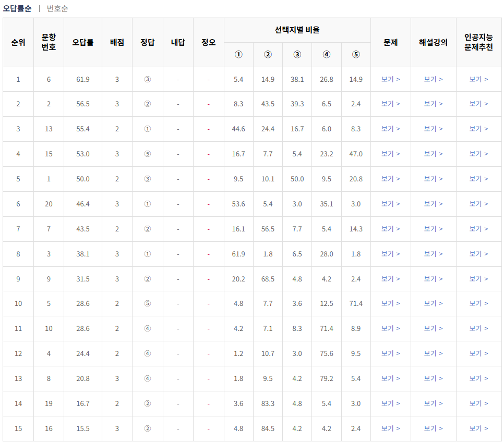The image size is (504, 443).
Task: Open AI 문제추천 for question 7
Action: coord(478,228)
